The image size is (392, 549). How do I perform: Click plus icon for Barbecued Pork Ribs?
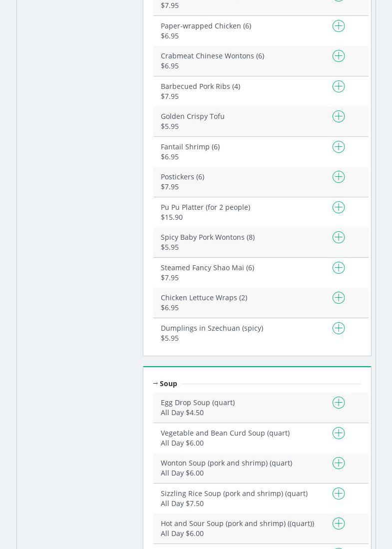tap(339, 86)
